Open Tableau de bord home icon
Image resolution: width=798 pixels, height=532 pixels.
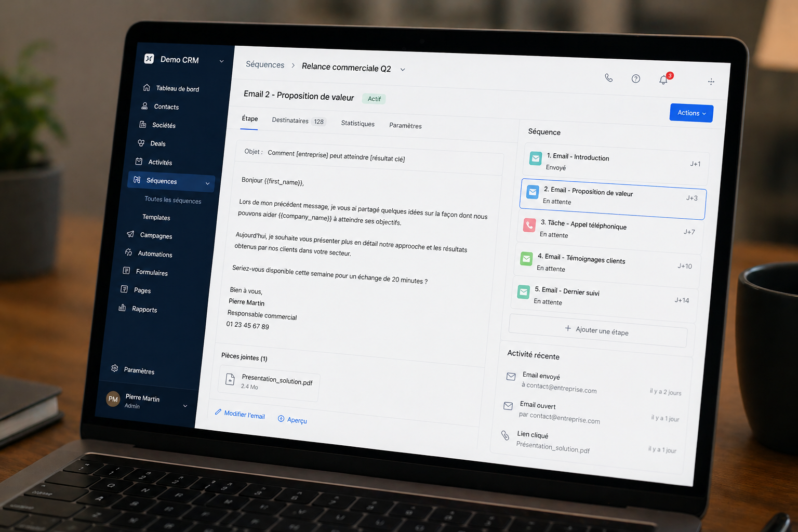(147, 87)
